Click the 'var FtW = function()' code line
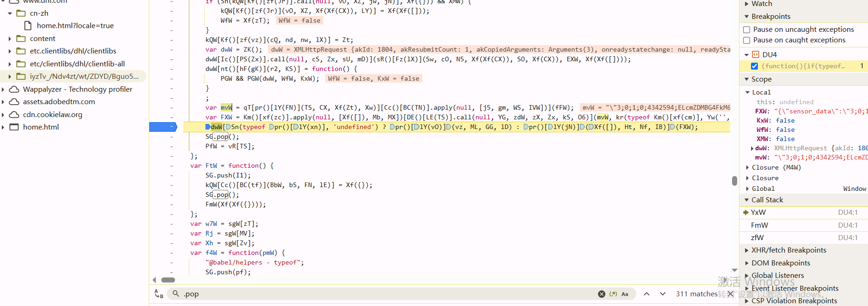The width and height of the screenshot is (868, 306). coord(232,165)
